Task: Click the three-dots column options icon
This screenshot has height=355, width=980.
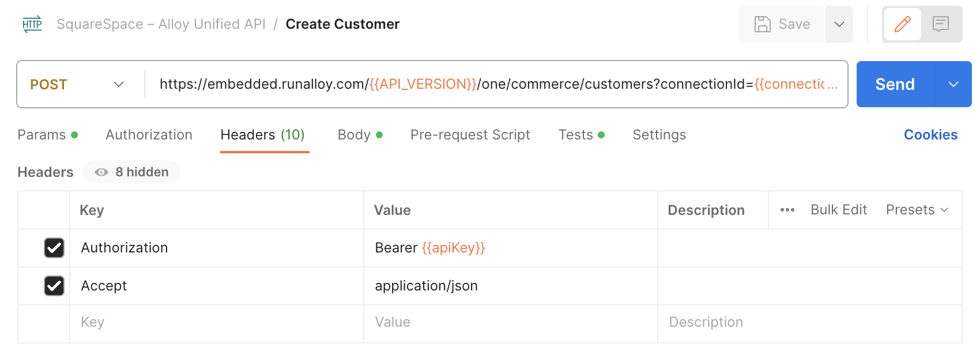Action: tap(787, 210)
